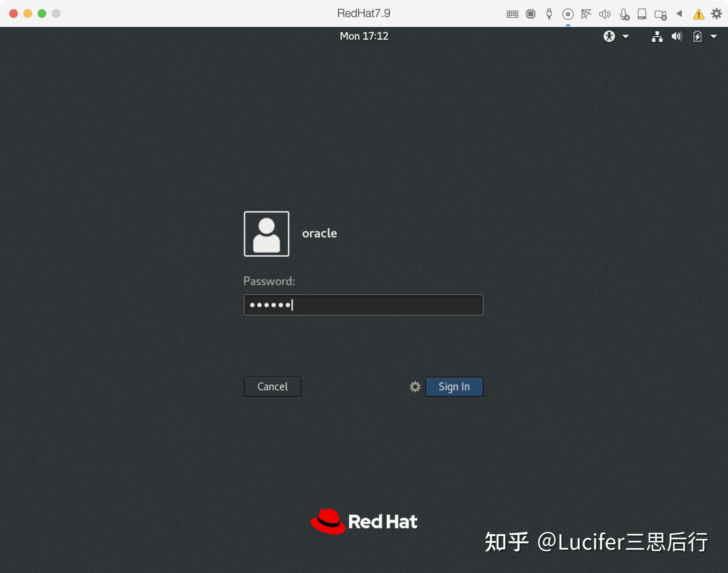Open session options gear beside Sign In
This screenshot has height=573, width=728.
point(415,386)
